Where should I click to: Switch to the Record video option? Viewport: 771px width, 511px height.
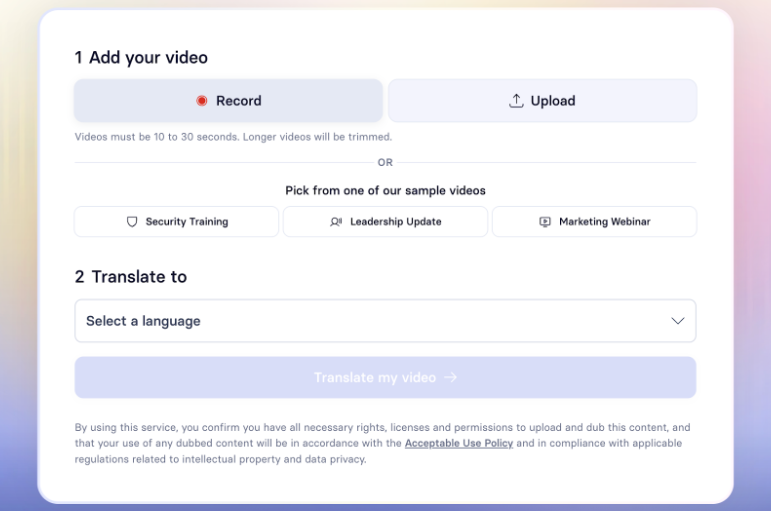tap(228, 101)
